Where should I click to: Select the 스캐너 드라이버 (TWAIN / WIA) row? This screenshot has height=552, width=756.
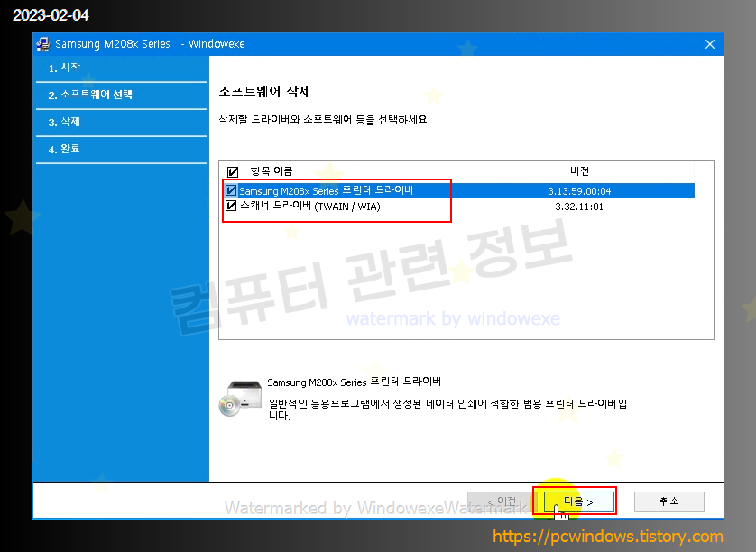point(458,207)
